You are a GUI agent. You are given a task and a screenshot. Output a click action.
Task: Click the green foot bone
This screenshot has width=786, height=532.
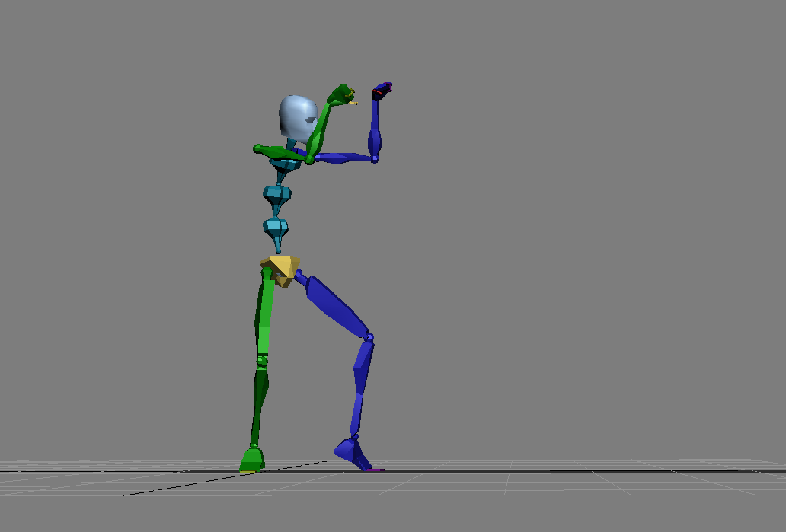tap(251, 460)
